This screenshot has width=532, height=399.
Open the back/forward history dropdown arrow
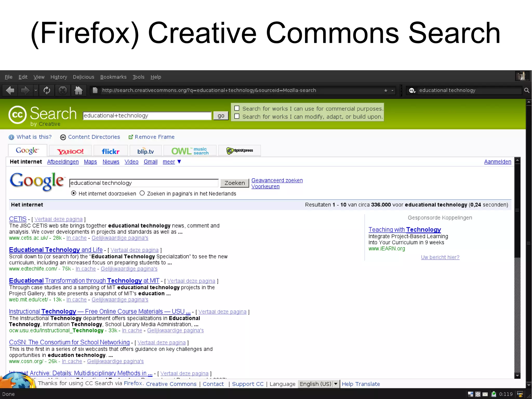(x=36, y=90)
